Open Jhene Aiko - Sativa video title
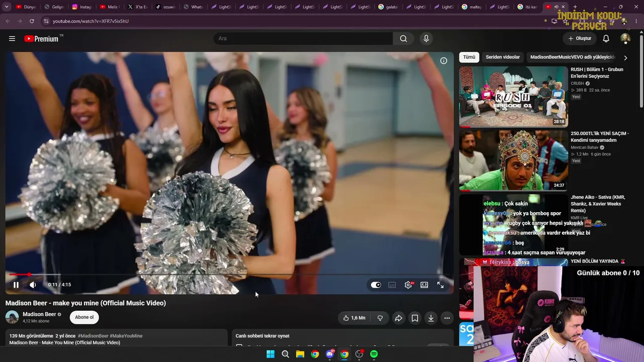The width and height of the screenshot is (644, 362). click(598, 204)
